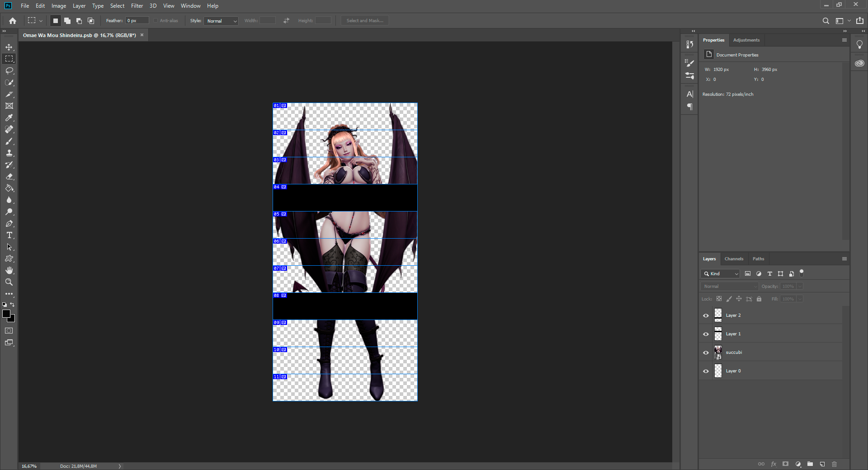Image resolution: width=868 pixels, height=470 pixels.
Task: Select the Brush tool
Action: pyautogui.click(x=9, y=141)
